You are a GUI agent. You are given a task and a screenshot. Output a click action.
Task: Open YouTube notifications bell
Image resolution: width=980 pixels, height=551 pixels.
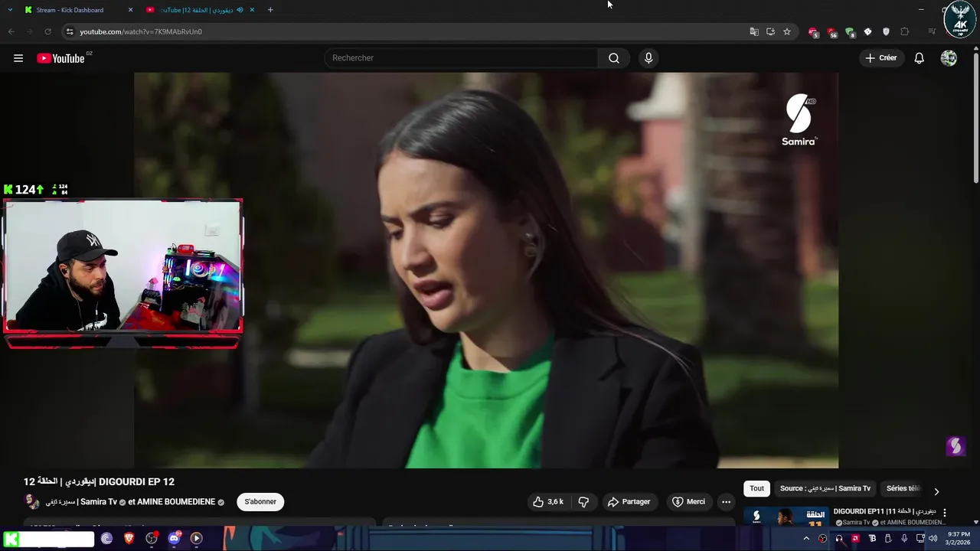click(x=920, y=58)
